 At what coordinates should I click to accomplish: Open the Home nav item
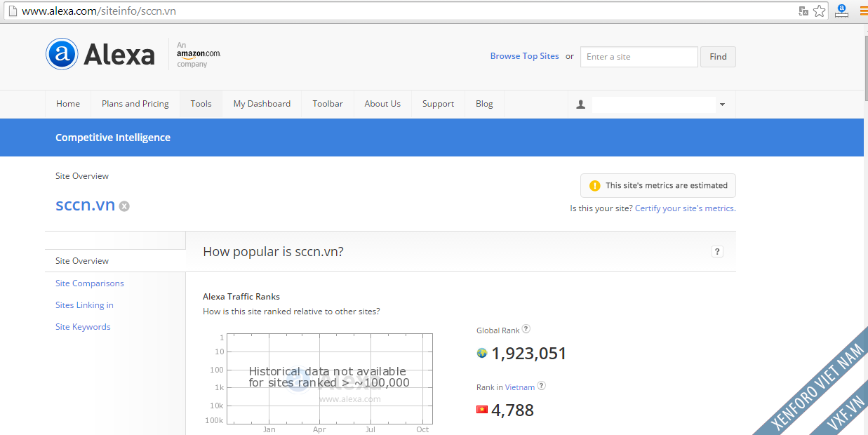68,104
